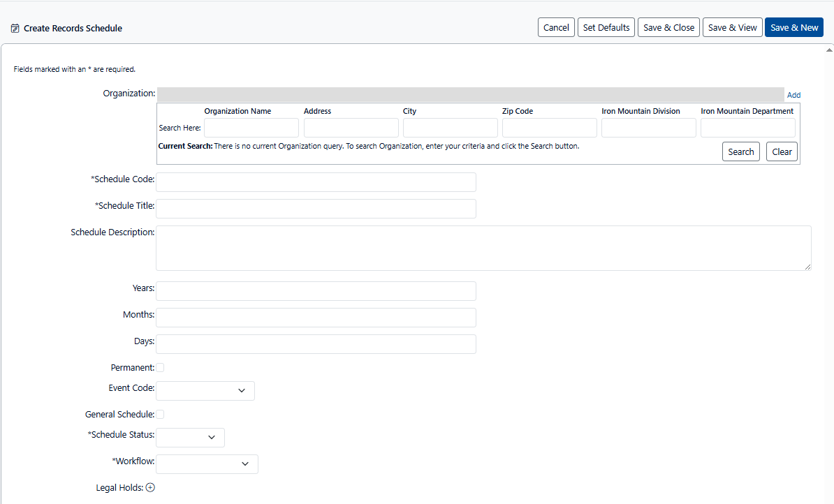Screen dimensions: 834x504
Task: Expand the Schedule Status dropdown
Action: click(x=190, y=438)
